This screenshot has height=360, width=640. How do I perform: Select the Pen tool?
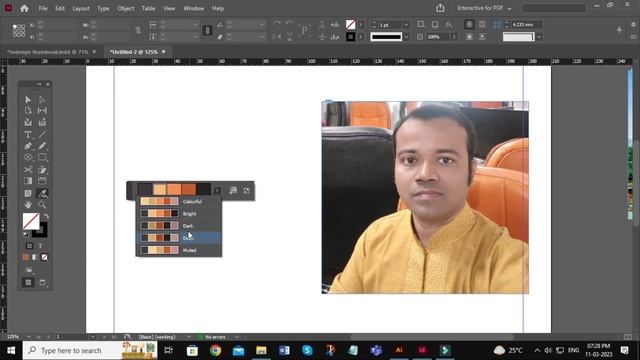tap(28, 146)
